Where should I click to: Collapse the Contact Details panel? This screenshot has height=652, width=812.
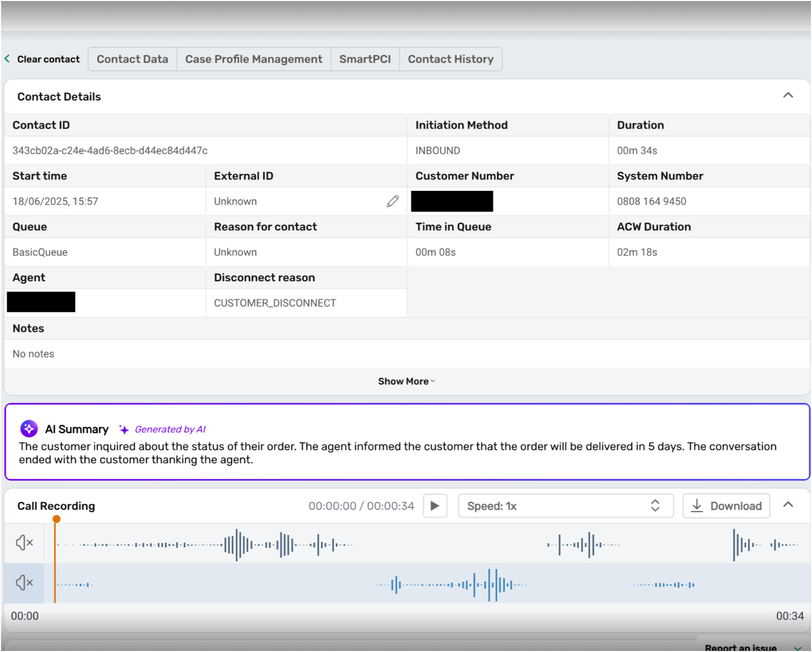(x=788, y=95)
